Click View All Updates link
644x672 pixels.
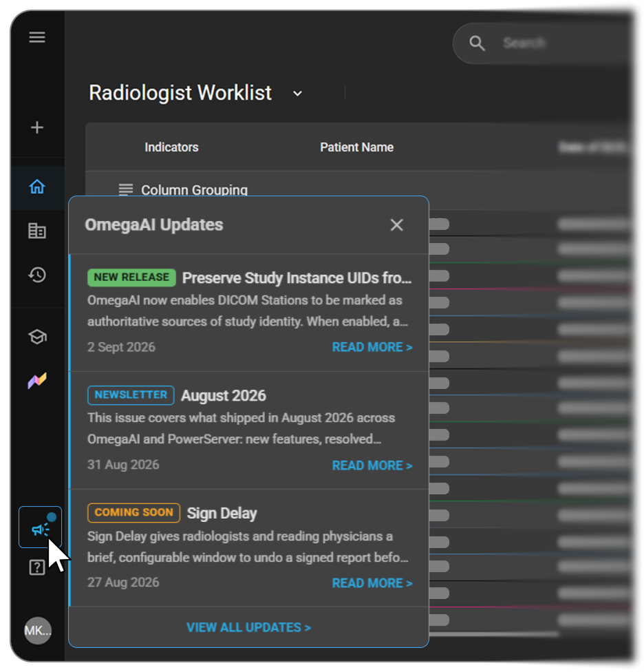pyautogui.click(x=249, y=627)
